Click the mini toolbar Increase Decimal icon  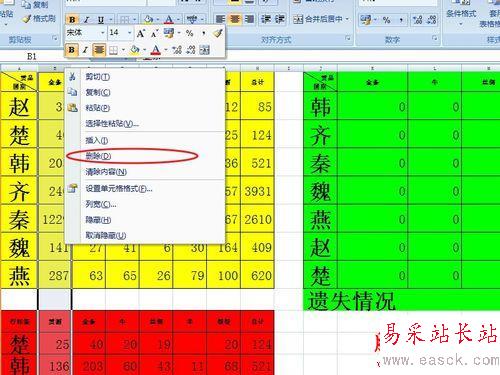pyautogui.click(x=177, y=50)
